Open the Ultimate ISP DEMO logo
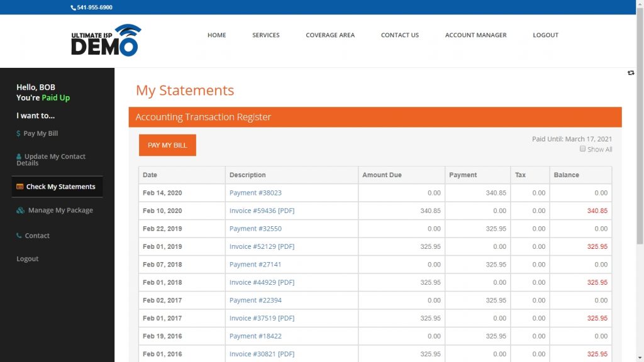The height and width of the screenshot is (362, 644). (x=106, y=39)
